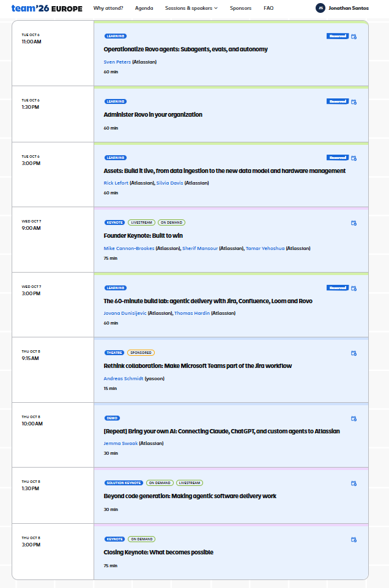Image resolution: width=389 pixels, height=588 pixels.
Task: Toggle Reserved badge on 60-minute build lab
Action: (338, 288)
